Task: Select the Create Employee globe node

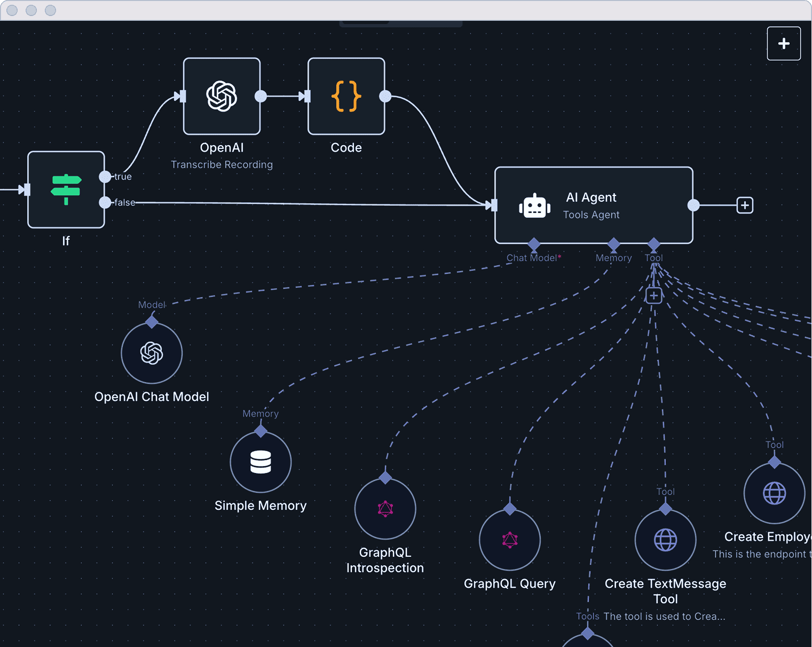Action: (774, 493)
